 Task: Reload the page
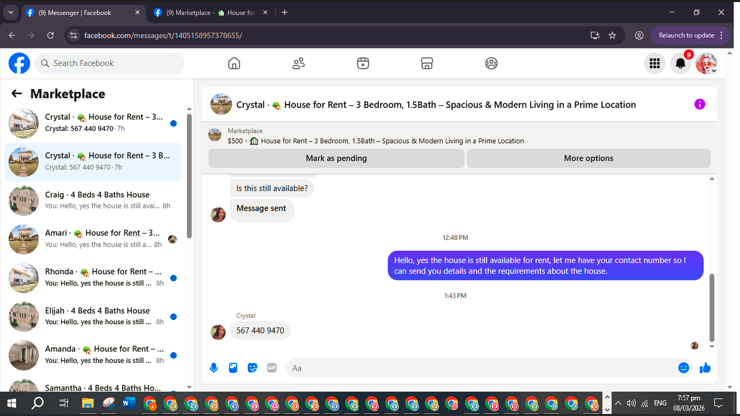[x=50, y=35]
